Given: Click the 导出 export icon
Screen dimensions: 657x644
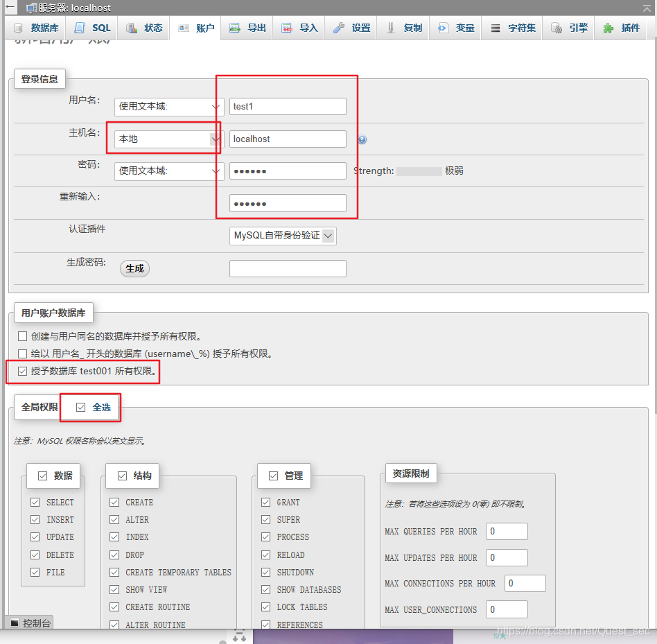Looking at the screenshot, I should click(x=235, y=28).
